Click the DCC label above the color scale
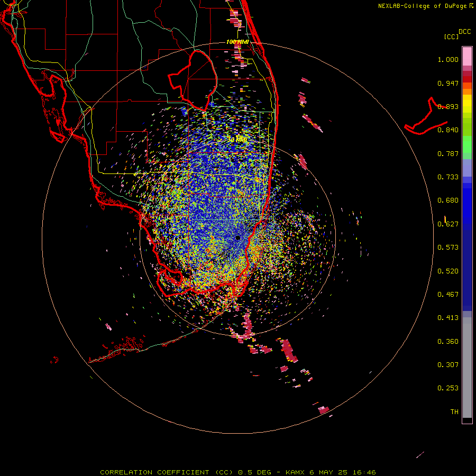476x476 pixels. pos(465,32)
